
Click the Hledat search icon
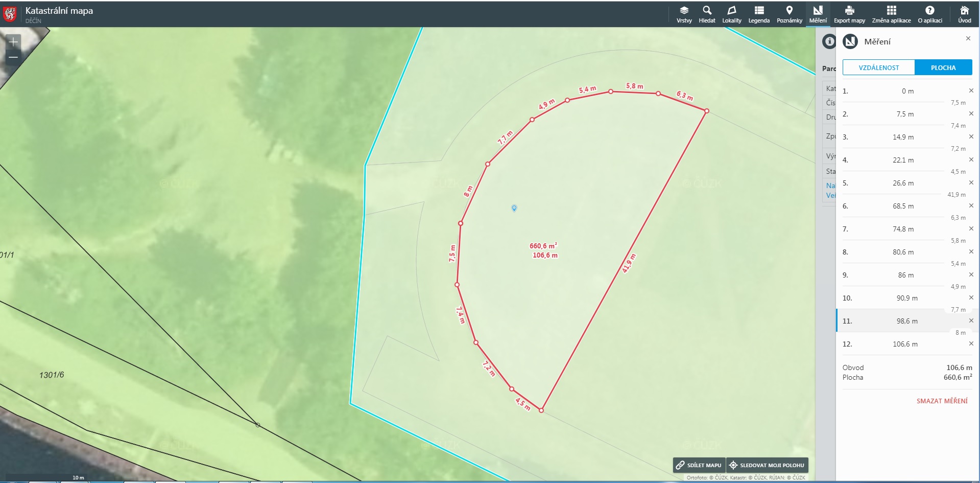coord(707,14)
